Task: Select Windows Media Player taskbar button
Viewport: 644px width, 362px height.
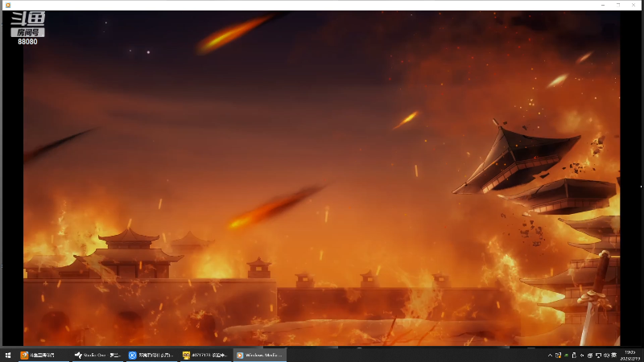Action: point(260,355)
